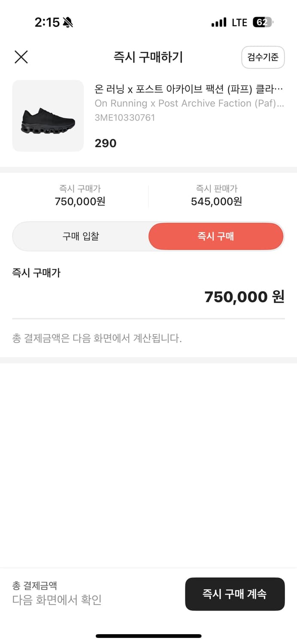This screenshot has width=297, height=644.
Task: Tap the LTE network indicator
Action: pos(239,22)
